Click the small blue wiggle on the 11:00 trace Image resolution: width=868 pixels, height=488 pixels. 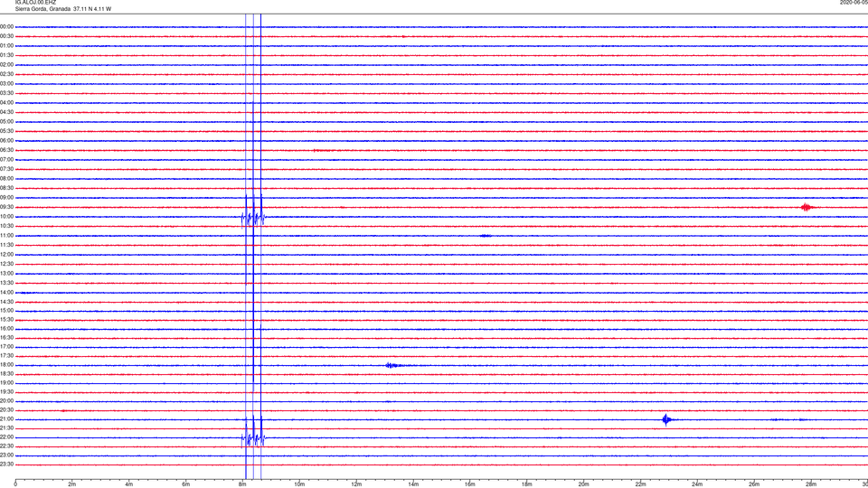[x=486, y=236]
